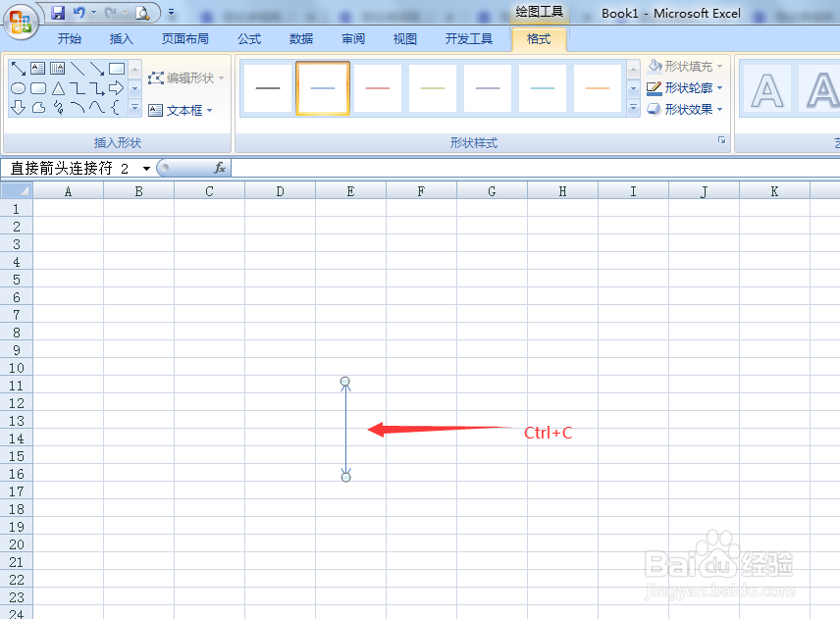Select the freeform shape tool

[38, 108]
